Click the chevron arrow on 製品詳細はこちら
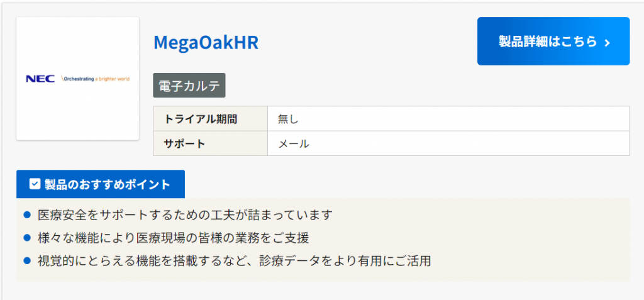Viewport: 644px width, 300px height. coord(607,43)
